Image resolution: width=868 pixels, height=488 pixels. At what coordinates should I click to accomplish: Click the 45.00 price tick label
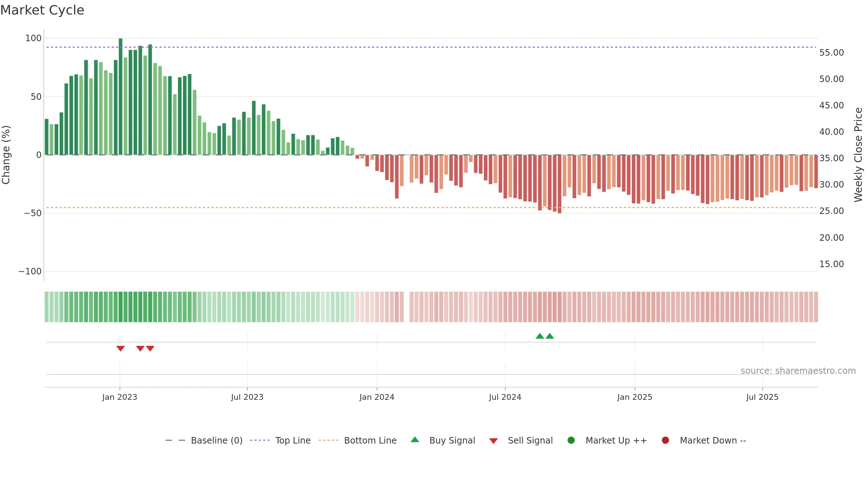pyautogui.click(x=831, y=106)
